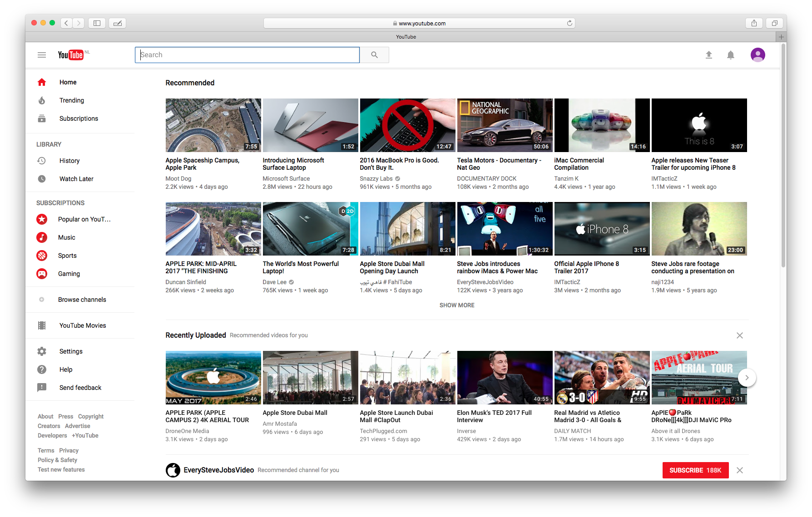Image resolution: width=812 pixels, height=517 pixels.
Task: Dismiss the EverySteveJobsVideo channel recommendation
Action: point(740,470)
